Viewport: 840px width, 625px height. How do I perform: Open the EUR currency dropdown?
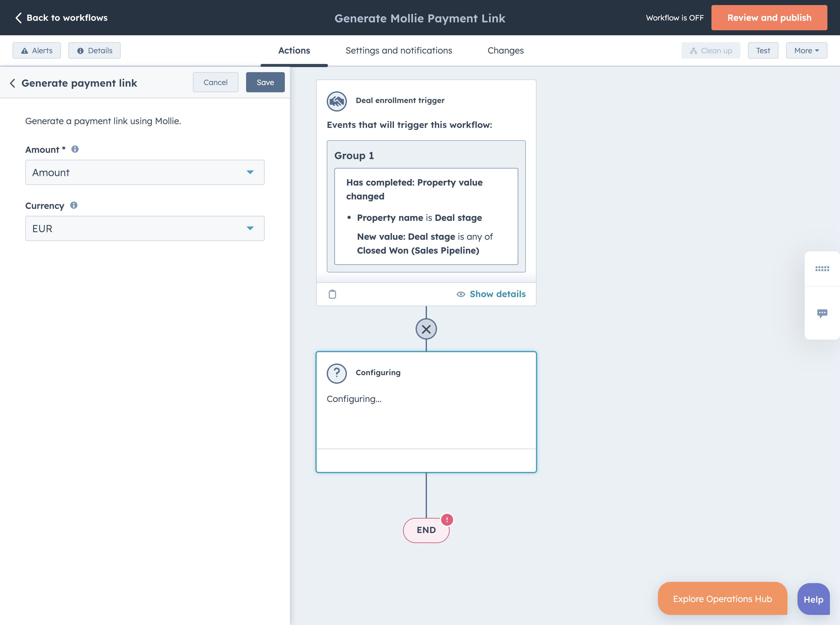click(x=145, y=228)
